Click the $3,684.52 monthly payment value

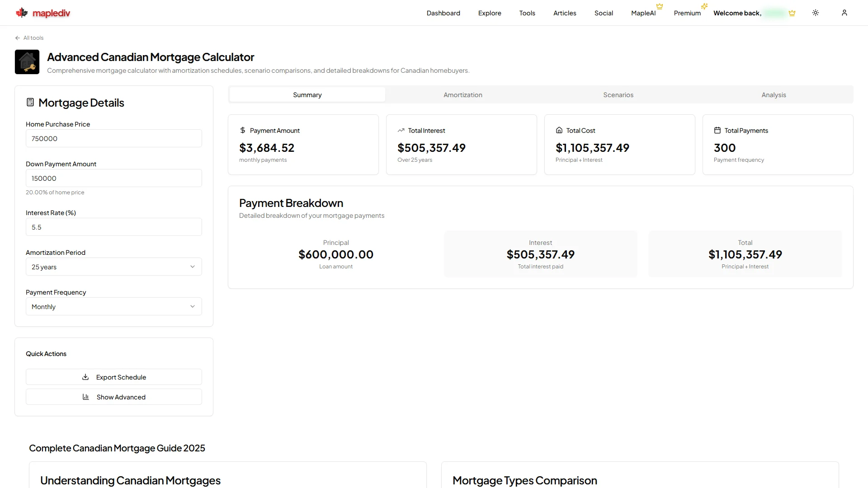pyautogui.click(x=267, y=148)
